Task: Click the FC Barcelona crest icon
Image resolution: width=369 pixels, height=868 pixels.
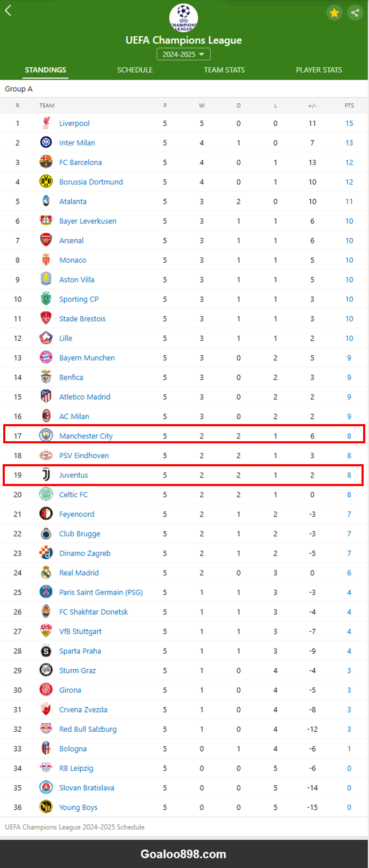Action: pos(46,162)
